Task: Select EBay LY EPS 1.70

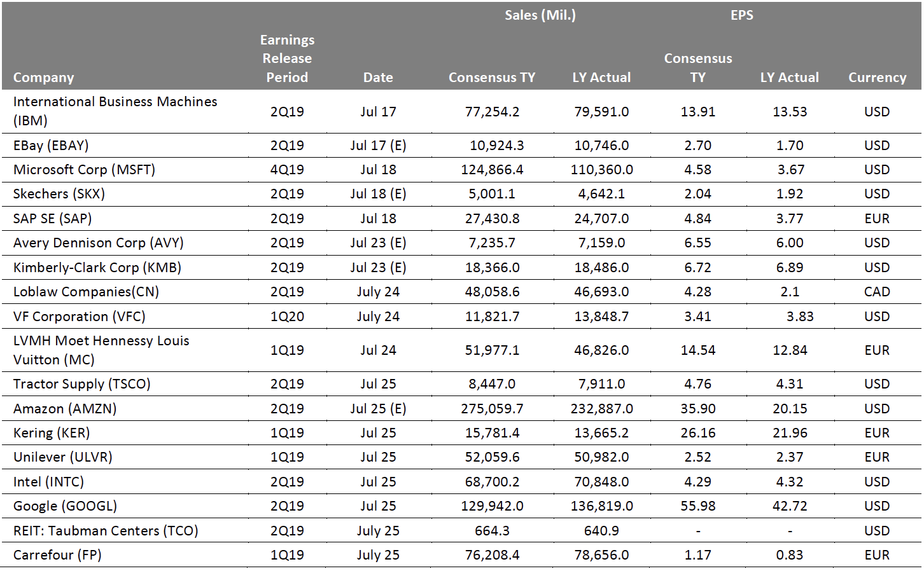Action: coord(790,146)
